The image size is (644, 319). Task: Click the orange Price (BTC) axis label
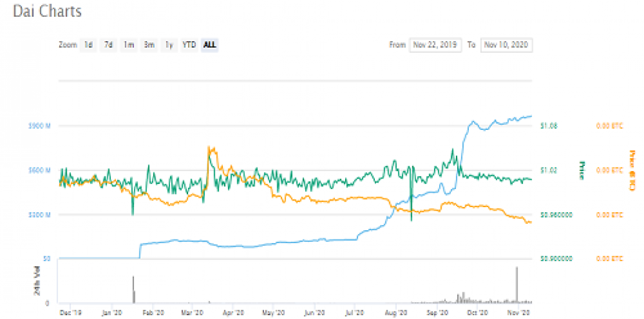click(x=632, y=169)
